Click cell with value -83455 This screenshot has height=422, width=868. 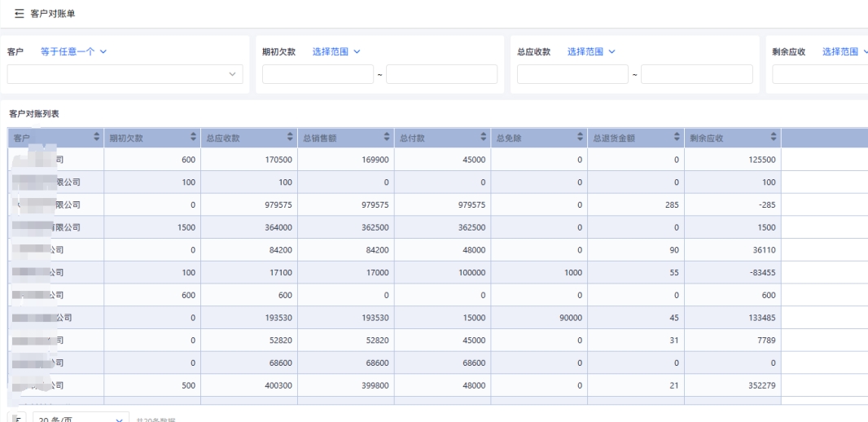pos(732,272)
